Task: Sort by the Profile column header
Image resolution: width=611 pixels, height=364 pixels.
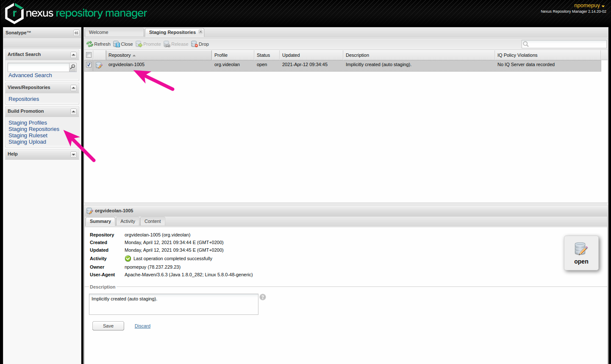Action: [233, 55]
